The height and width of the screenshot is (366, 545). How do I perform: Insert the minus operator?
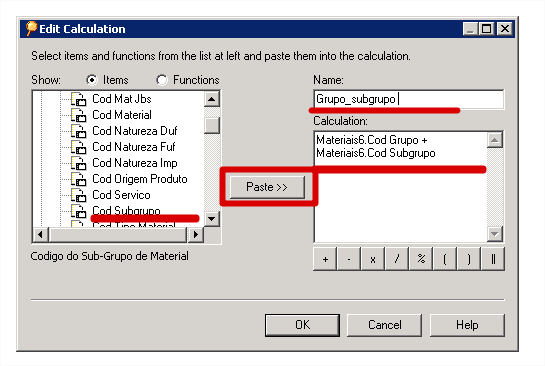(349, 259)
